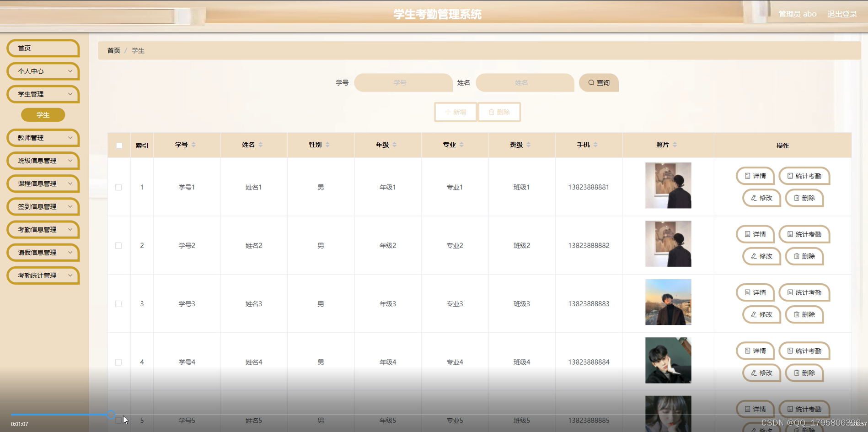Focus the 学号 search input field
The image size is (868, 432).
403,82
